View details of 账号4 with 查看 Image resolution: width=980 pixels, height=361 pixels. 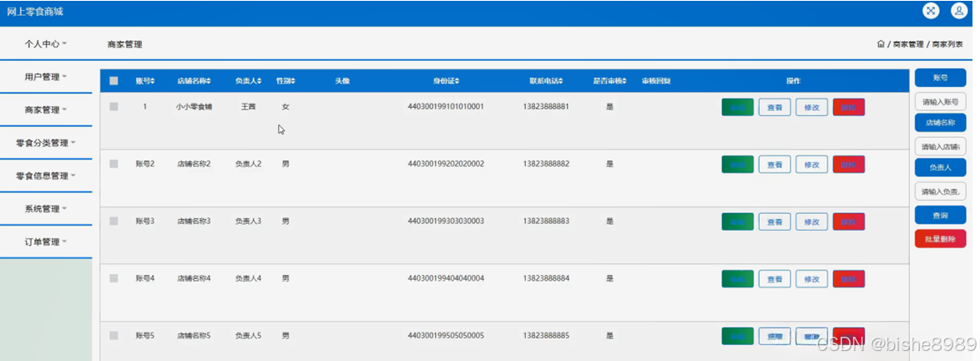pyautogui.click(x=775, y=279)
